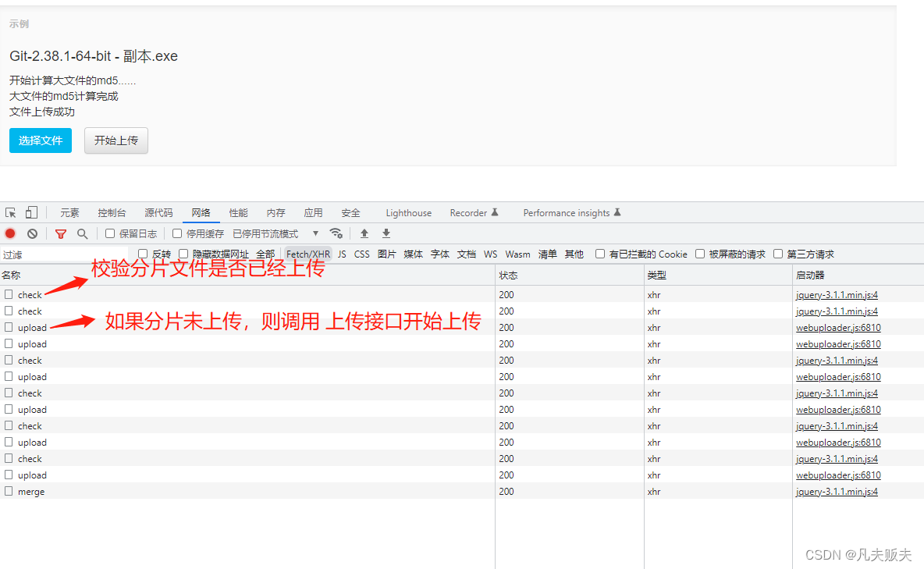This screenshot has width=924, height=569.
Task: Filter requests by Wasm type
Action: pos(517,254)
